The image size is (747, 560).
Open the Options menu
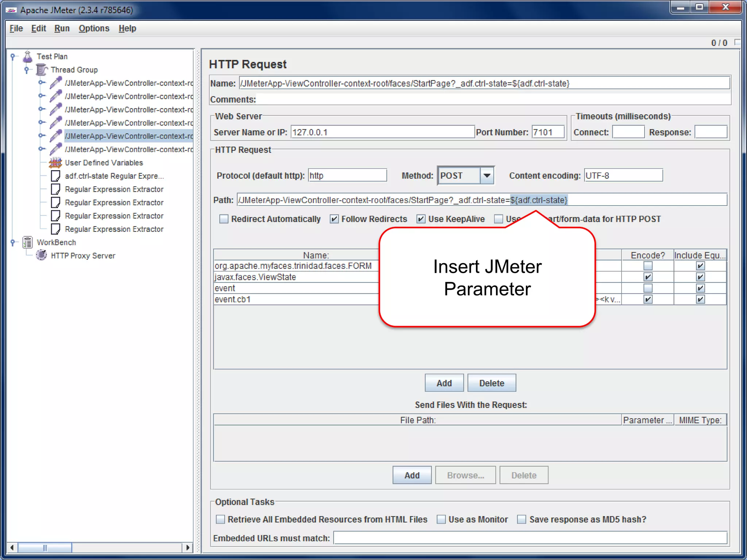(94, 28)
